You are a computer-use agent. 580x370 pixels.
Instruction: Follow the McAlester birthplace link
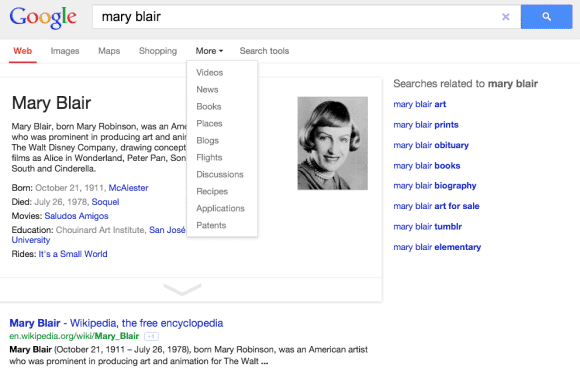pos(128,188)
